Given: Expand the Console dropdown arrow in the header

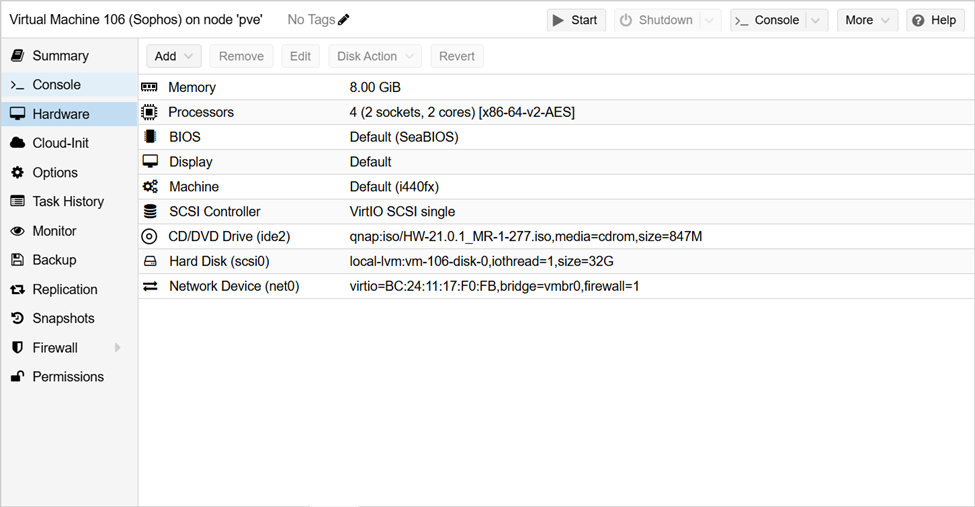Looking at the screenshot, I should (816, 20).
